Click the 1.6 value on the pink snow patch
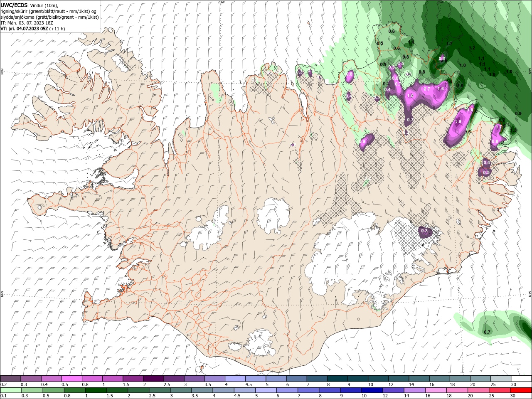Screen dimensions: 532x399 point(441,89)
